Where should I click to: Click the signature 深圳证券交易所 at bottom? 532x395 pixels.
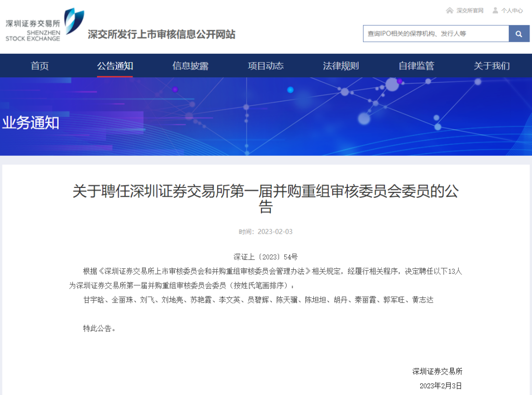pyautogui.click(x=437, y=371)
